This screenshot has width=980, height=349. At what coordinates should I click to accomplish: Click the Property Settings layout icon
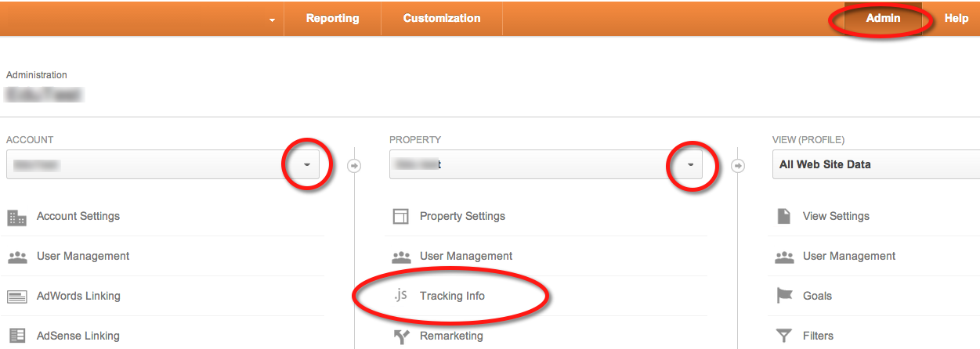(x=400, y=217)
